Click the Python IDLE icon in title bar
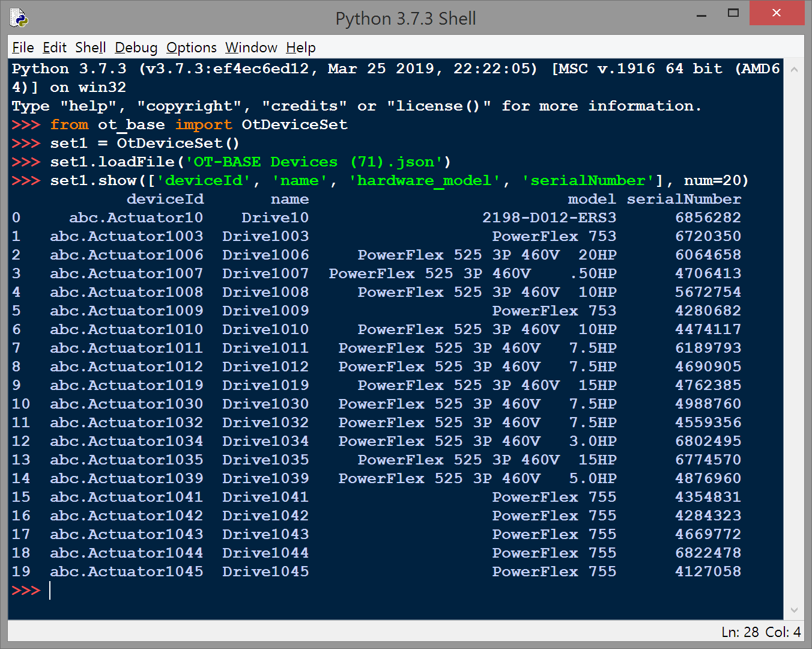 [19, 17]
